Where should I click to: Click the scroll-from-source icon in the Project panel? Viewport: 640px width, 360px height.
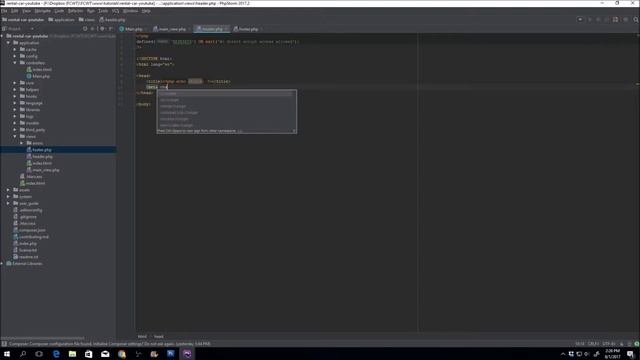tap(85, 29)
